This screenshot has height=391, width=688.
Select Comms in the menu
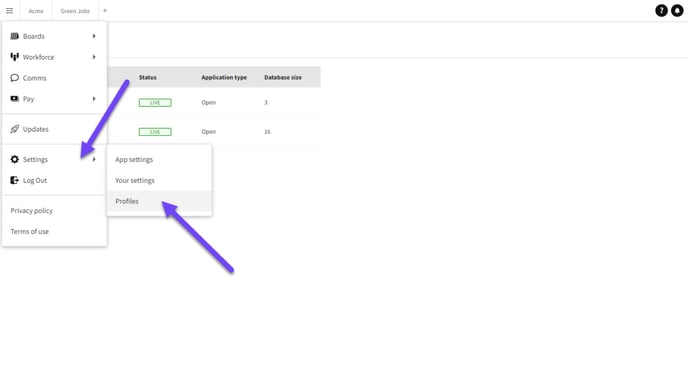click(x=54, y=78)
